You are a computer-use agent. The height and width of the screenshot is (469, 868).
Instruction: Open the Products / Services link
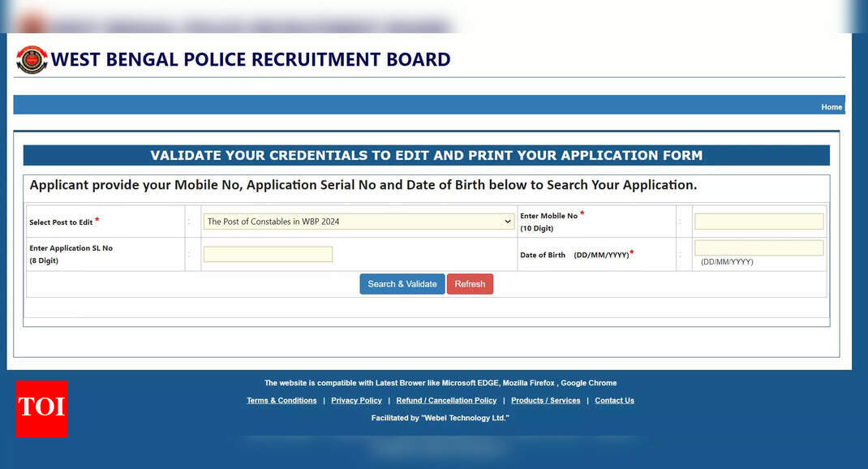545,400
